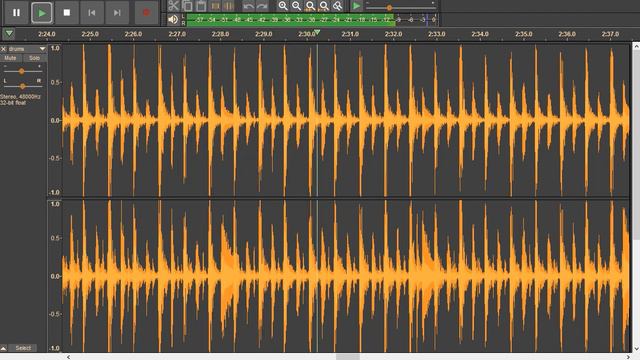Click the vertical scrollbar thumb
The width and height of the screenshot is (640, 360).
click(x=636, y=146)
